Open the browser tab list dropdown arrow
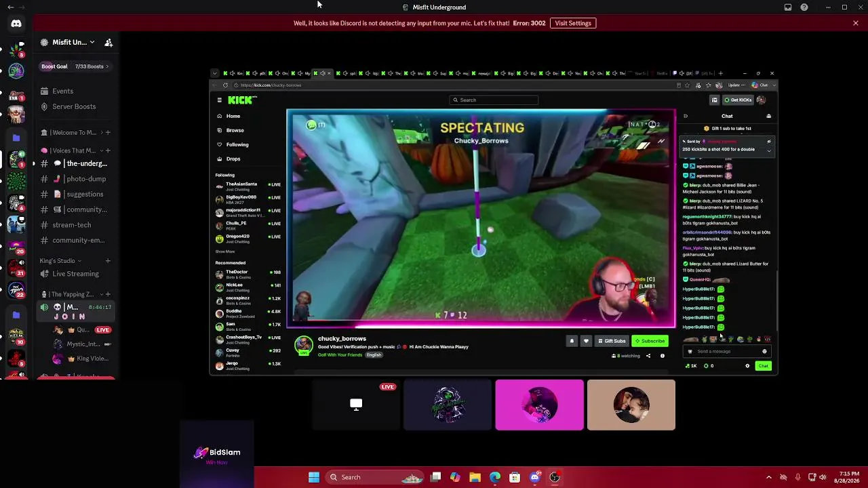This screenshot has width=868, height=488. tap(215, 73)
